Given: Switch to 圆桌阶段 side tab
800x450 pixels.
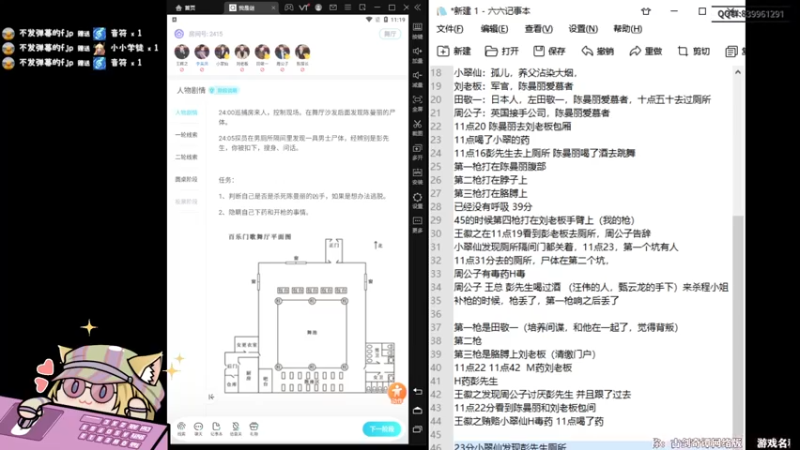Looking at the screenshot, I should 186,179.
